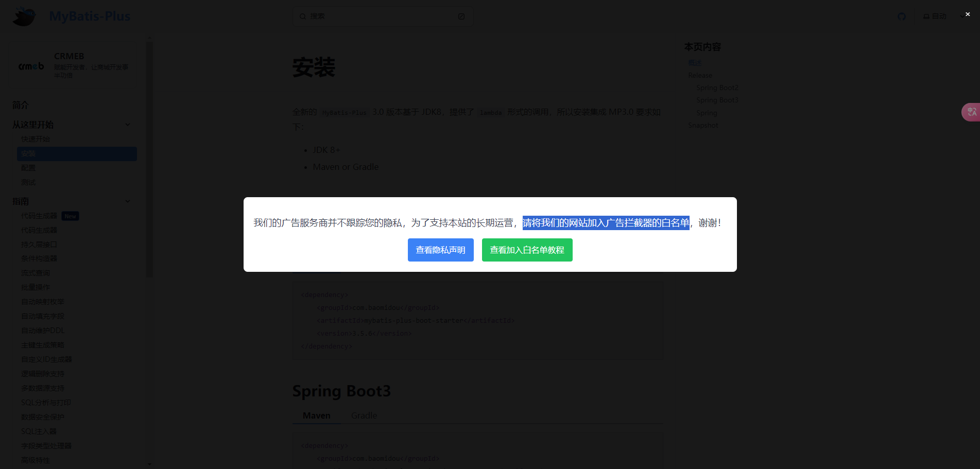Screen dimensions: 980x469
Task: Jump to Release in the page outline
Action: point(700,75)
